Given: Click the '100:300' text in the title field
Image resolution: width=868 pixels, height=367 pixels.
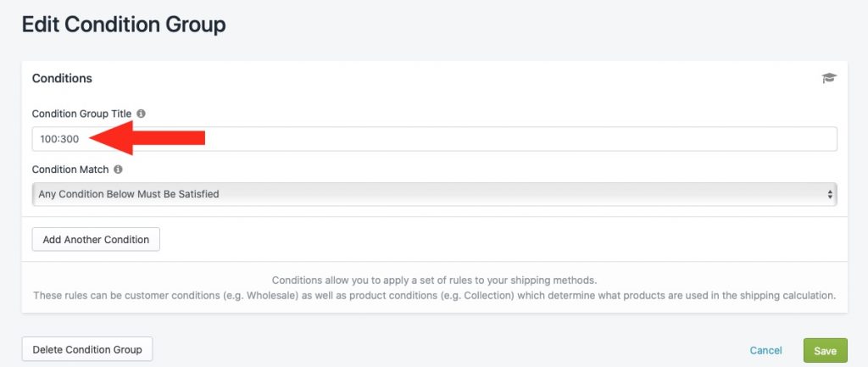Looking at the screenshot, I should point(59,140).
